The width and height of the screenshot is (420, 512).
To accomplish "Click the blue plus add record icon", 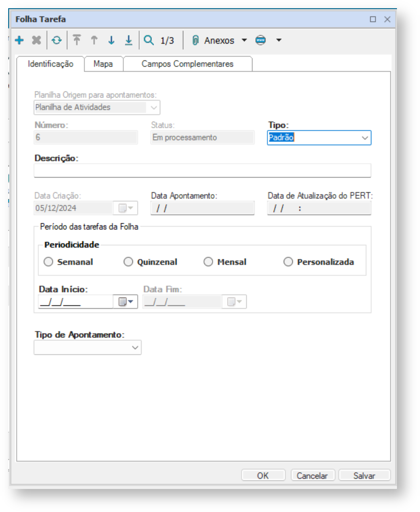I will click(x=19, y=40).
